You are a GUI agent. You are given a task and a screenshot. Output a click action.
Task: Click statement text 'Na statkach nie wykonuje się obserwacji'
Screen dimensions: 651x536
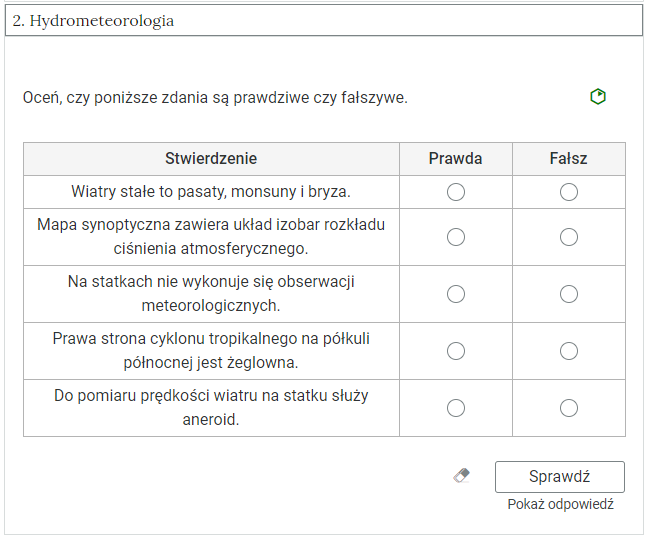click(x=211, y=294)
